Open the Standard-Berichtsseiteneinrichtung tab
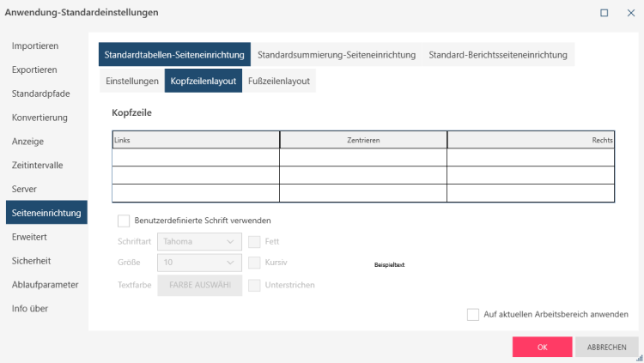The width and height of the screenshot is (644, 363). 498,55
